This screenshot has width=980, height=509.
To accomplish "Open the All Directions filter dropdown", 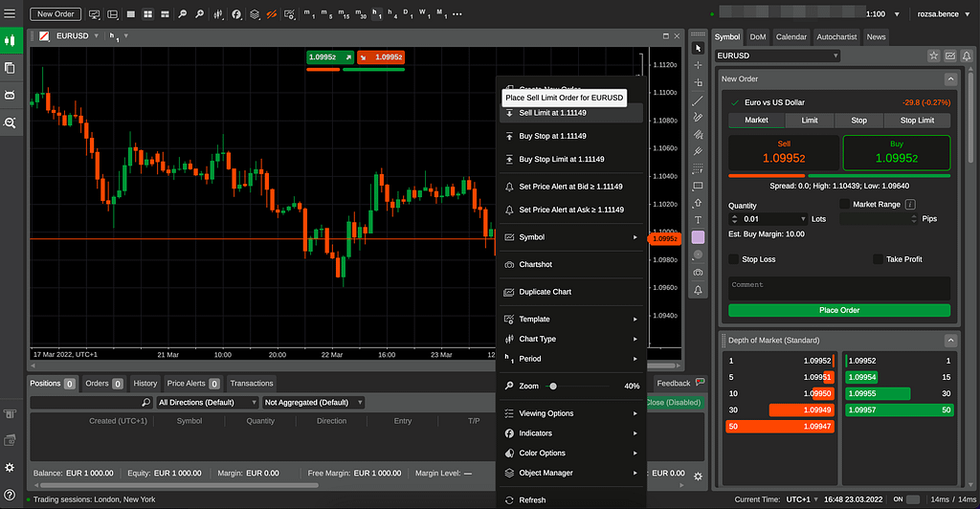I will [208, 403].
